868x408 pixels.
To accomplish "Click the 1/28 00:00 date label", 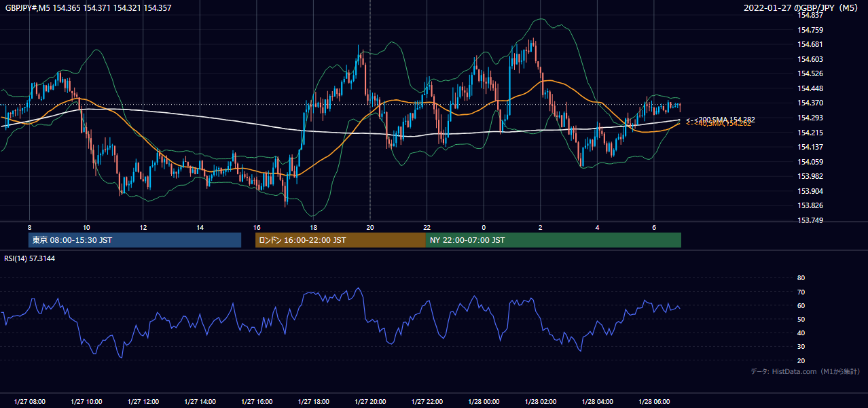I will tap(484, 402).
